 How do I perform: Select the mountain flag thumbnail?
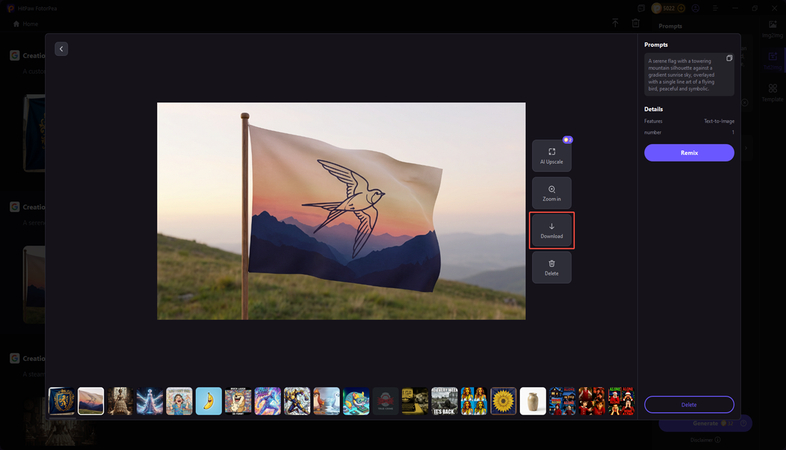[x=91, y=401]
